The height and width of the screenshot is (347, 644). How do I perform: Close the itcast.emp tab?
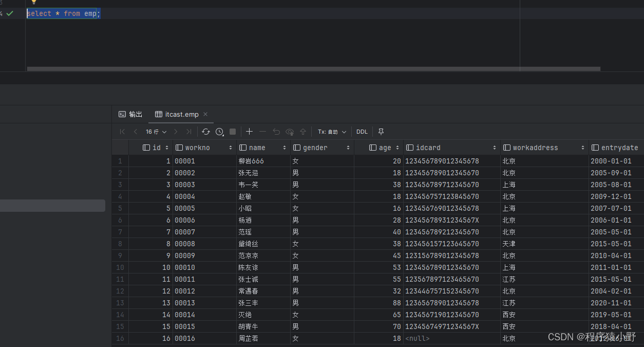point(205,114)
